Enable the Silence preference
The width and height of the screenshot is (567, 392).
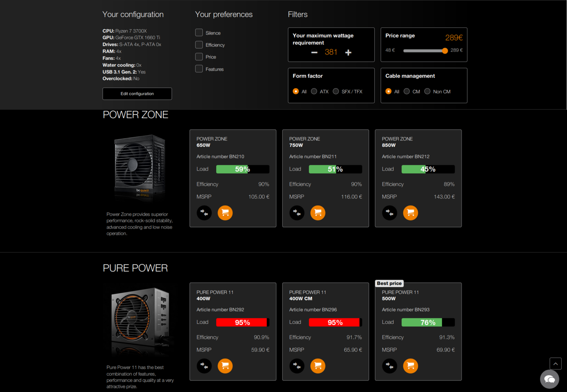point(199,33)
